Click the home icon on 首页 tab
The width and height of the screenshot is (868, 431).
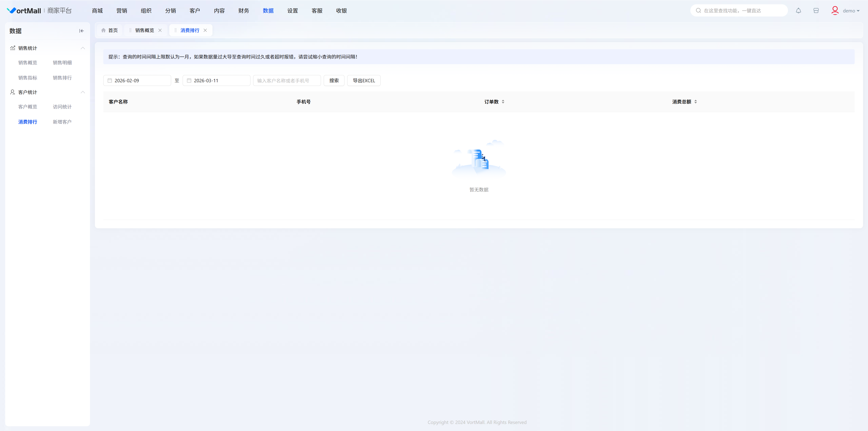(x=104, y=30)
